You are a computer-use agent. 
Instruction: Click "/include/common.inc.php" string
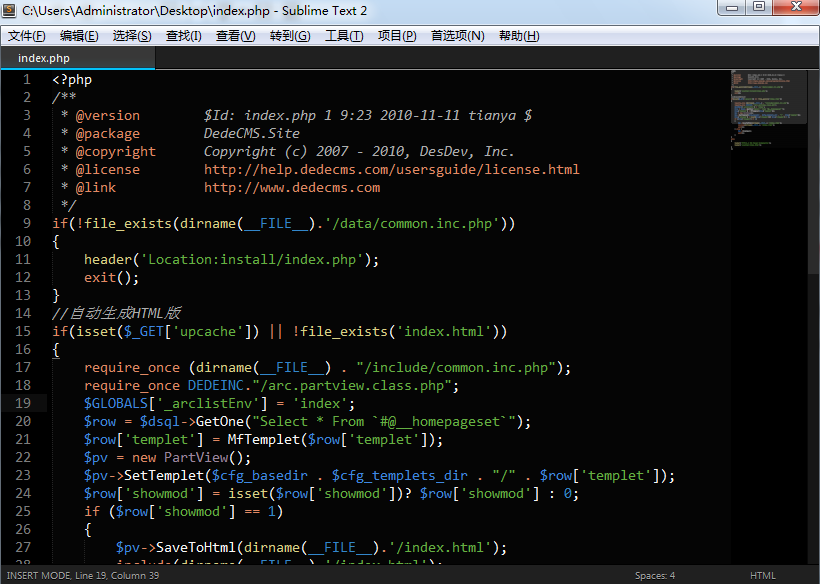(x=456, y=368)
